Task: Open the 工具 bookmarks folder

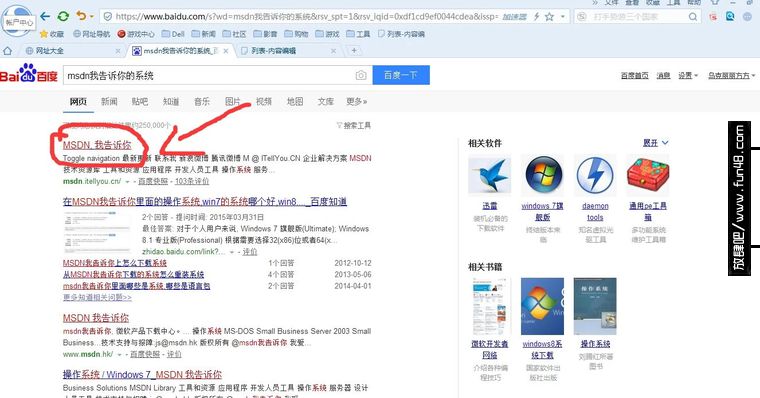Action: [x=359, y=34]
